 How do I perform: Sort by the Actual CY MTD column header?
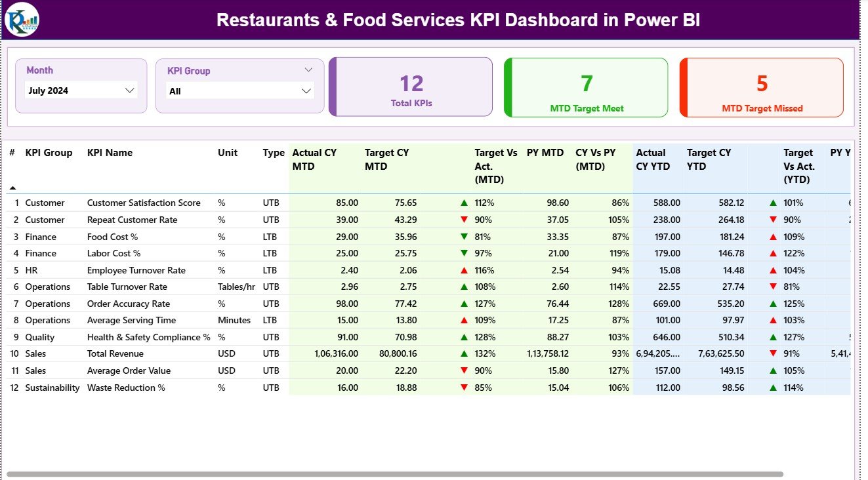tap(314, 159)
